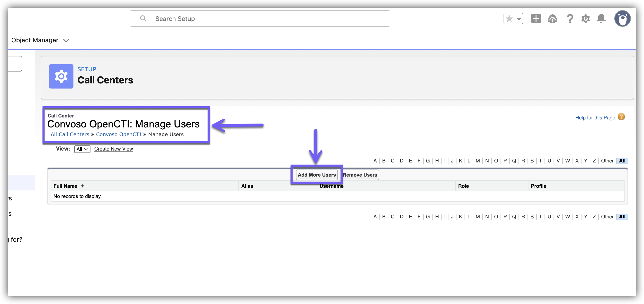Click the Add More Users button

click(316, 175)
